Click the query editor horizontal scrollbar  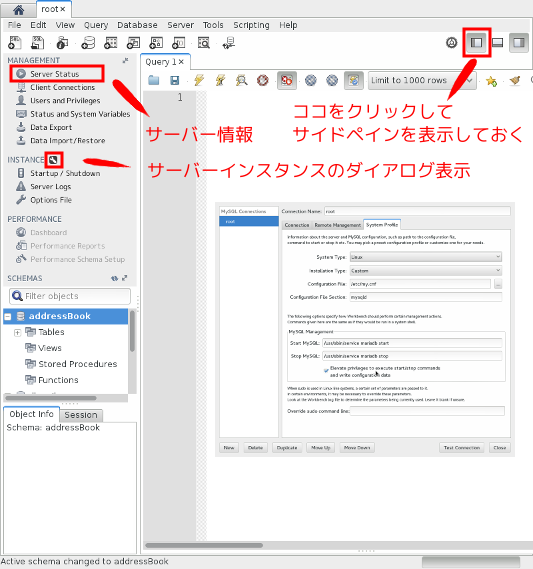[204, 545]
